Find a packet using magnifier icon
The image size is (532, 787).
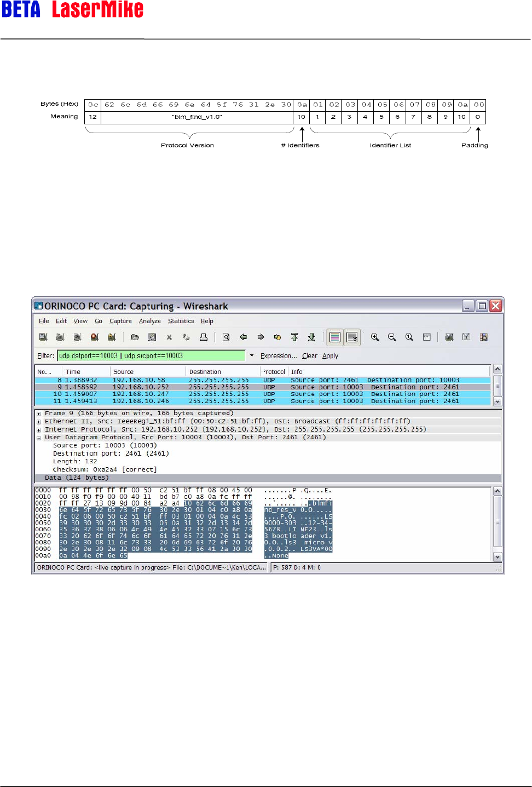pos(226,337)
